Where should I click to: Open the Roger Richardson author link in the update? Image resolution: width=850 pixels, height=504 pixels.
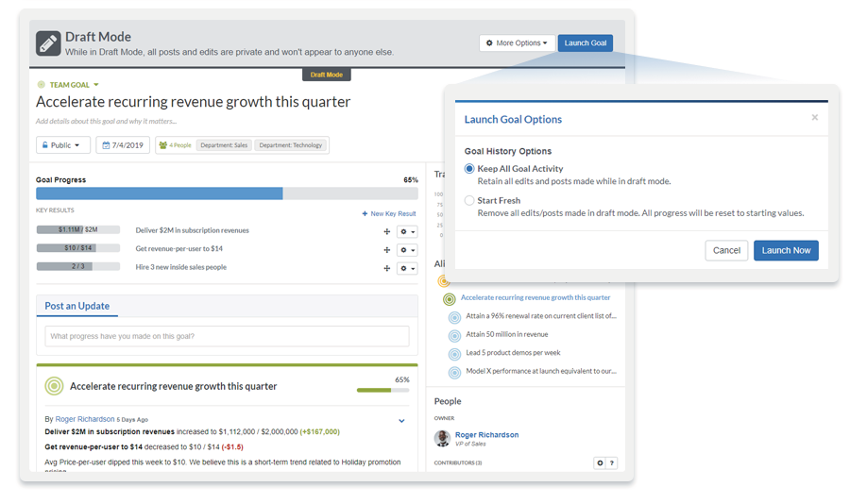[x=85, y=419]
